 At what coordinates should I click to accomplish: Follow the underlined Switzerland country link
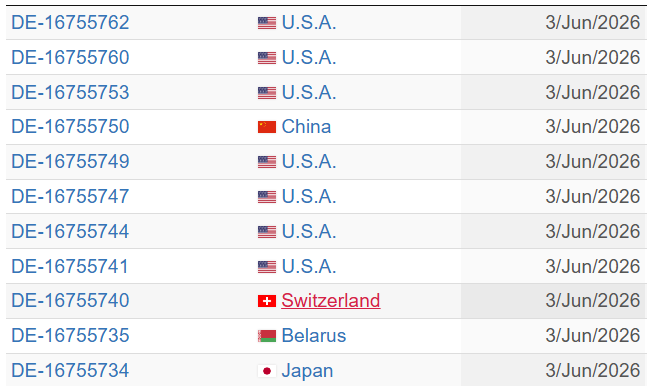click(x=331, y=301)
